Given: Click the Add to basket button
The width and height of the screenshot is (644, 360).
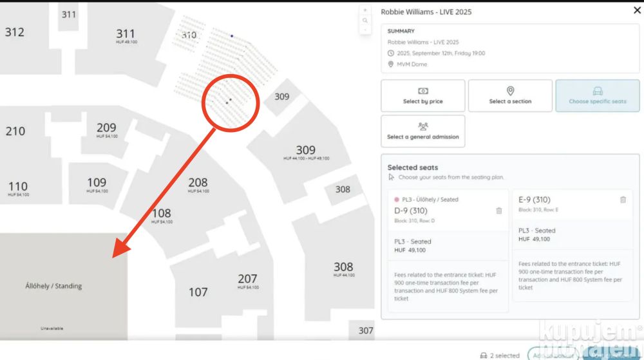Looking at the screenshot, I should 552,355.
